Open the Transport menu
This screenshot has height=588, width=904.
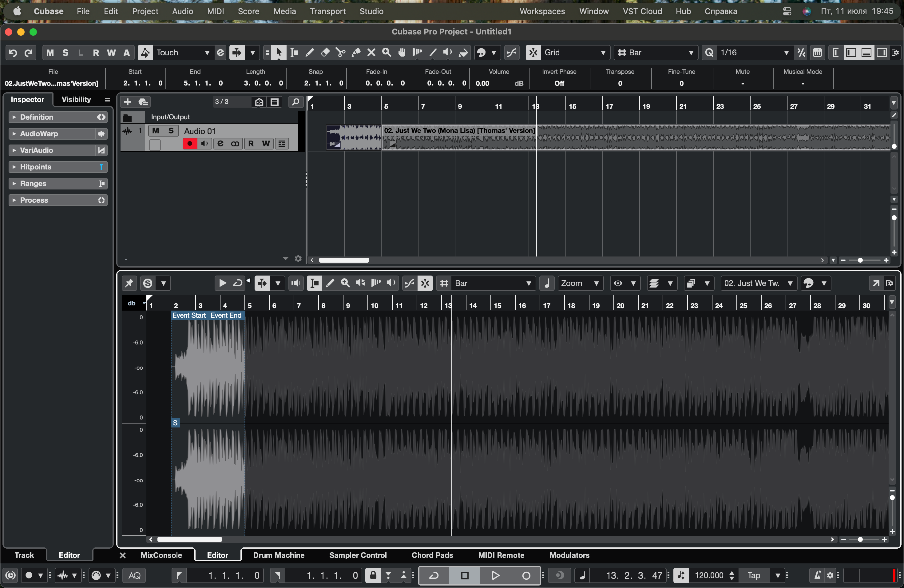[x=327, y=11]
